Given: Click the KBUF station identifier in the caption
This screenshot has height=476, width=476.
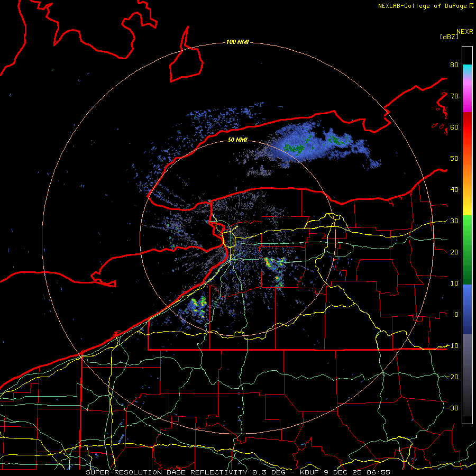Looking at the screenshot, I should coord(309,472).
